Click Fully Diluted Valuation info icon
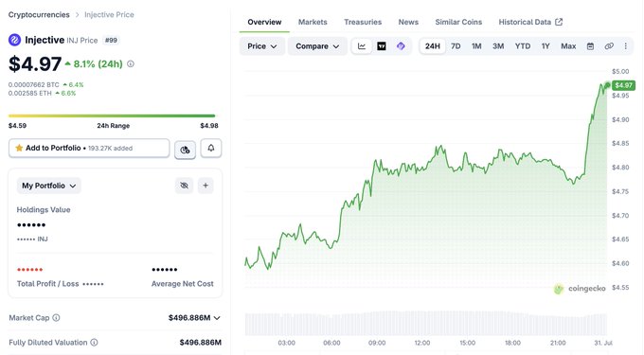This screenshot has width=644, height=355. click(x=94, y=343)
